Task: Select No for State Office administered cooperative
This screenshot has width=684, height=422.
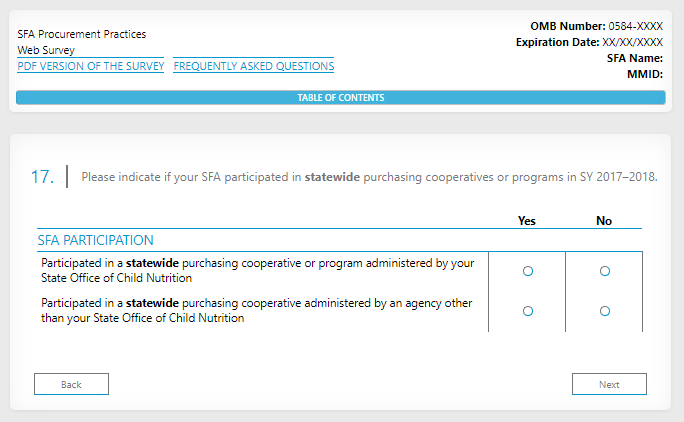Action: (604, 271)
